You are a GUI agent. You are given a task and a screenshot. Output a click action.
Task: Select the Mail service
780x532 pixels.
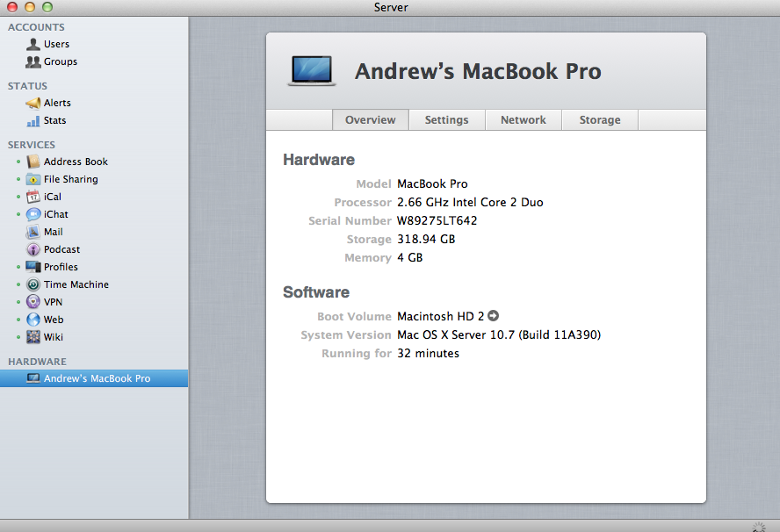[94, 232]
